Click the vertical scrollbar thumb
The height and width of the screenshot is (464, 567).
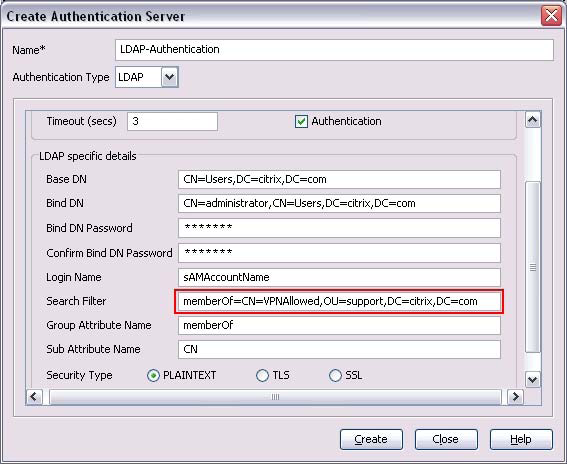tap(533, 267)
